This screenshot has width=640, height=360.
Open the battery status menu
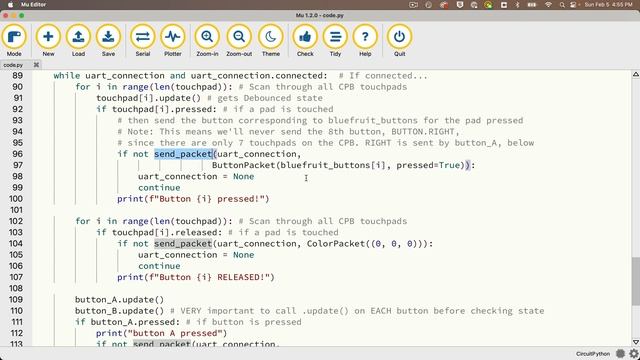point(531,5)
